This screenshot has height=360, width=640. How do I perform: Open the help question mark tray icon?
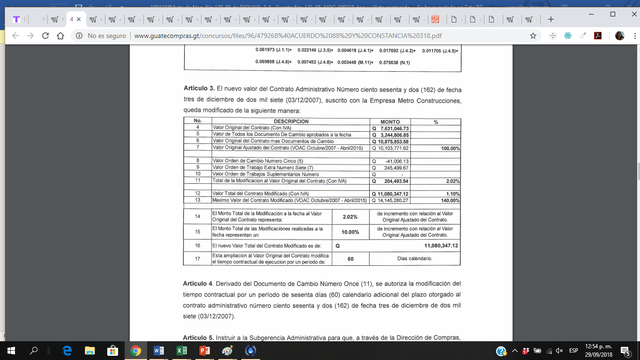pos(501,351)
